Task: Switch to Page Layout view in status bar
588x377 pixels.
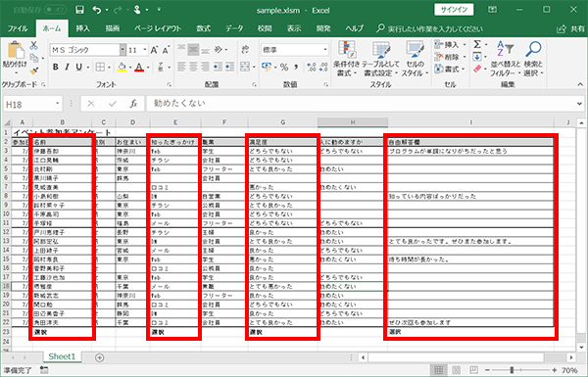Action: pyautogui.click(x=456, y=370)
